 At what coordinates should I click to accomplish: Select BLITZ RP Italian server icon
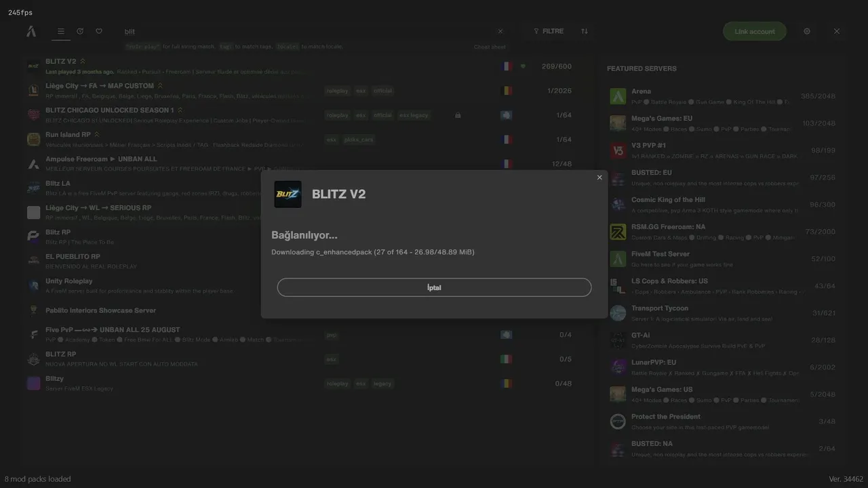point(33,359)
